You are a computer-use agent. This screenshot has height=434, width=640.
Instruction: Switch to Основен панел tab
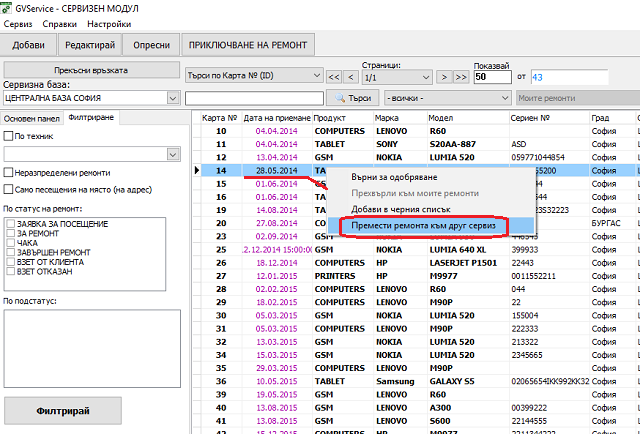tap(32, 119)
